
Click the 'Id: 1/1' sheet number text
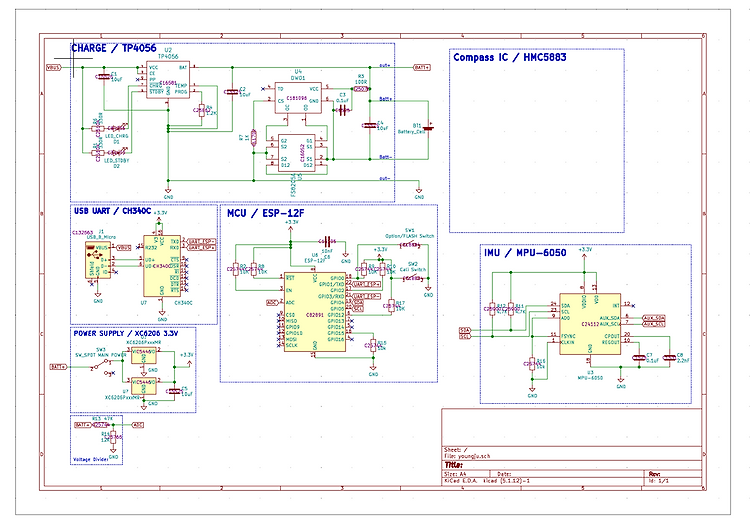[659, 480]
